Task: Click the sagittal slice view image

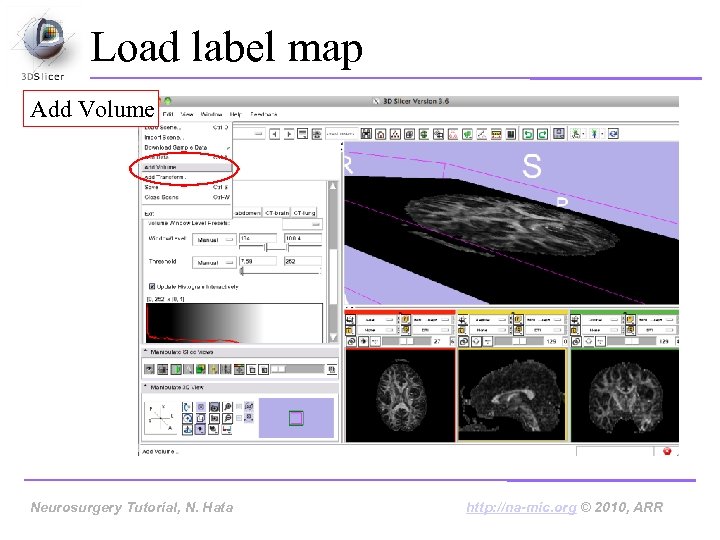Action: coord(512,395)
